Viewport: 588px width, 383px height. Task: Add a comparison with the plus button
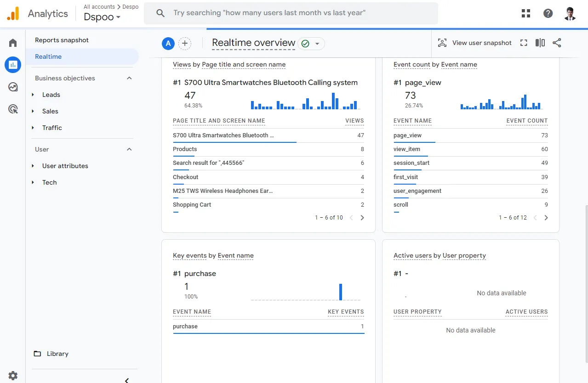185,44
